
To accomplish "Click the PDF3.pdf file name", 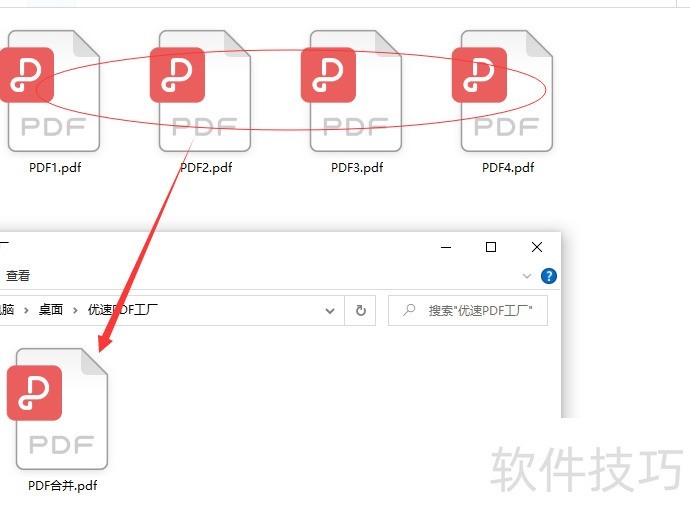I will [357, 168].
